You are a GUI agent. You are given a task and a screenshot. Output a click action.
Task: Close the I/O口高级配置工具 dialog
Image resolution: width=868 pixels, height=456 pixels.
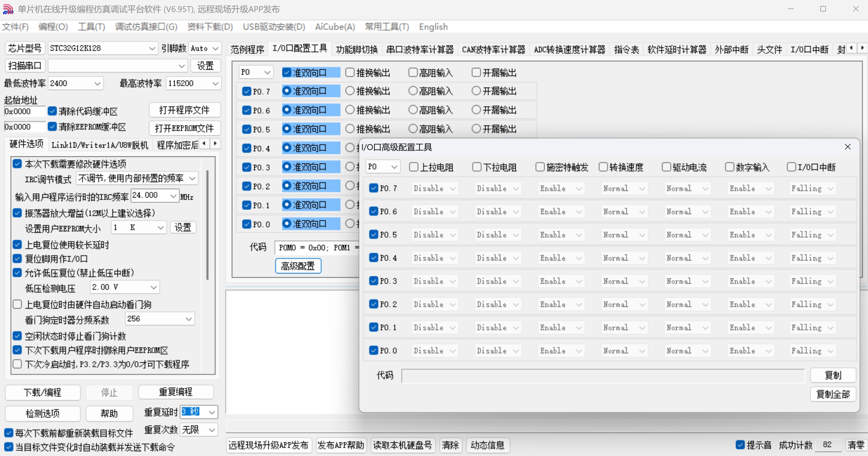[x=848, y=147]
